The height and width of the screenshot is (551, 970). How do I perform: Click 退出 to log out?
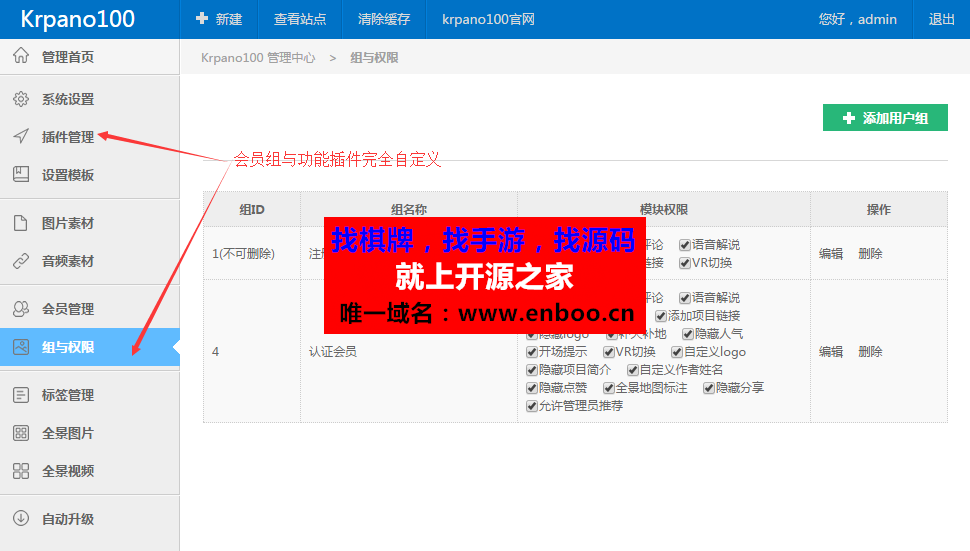[x=942, y=19]
